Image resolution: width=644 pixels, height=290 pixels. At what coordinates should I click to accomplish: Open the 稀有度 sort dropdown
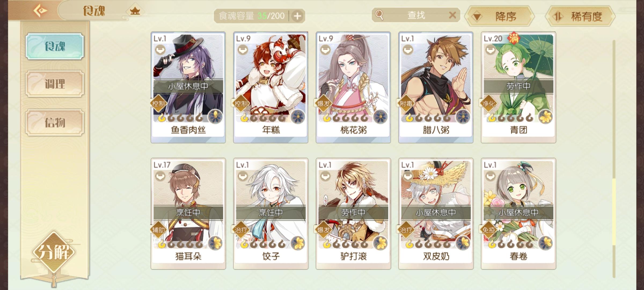click(580, 16)
